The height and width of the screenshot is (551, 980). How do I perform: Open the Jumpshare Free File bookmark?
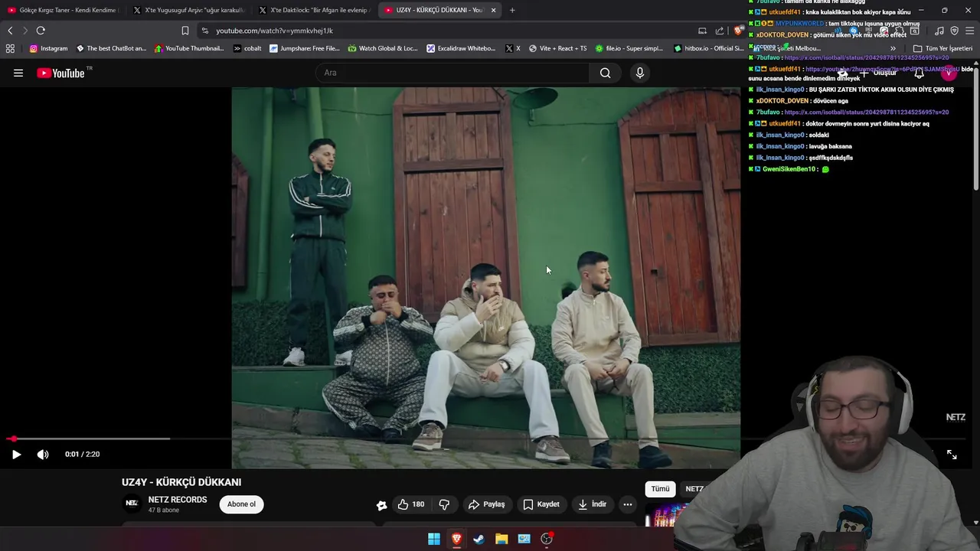point(304,48)
